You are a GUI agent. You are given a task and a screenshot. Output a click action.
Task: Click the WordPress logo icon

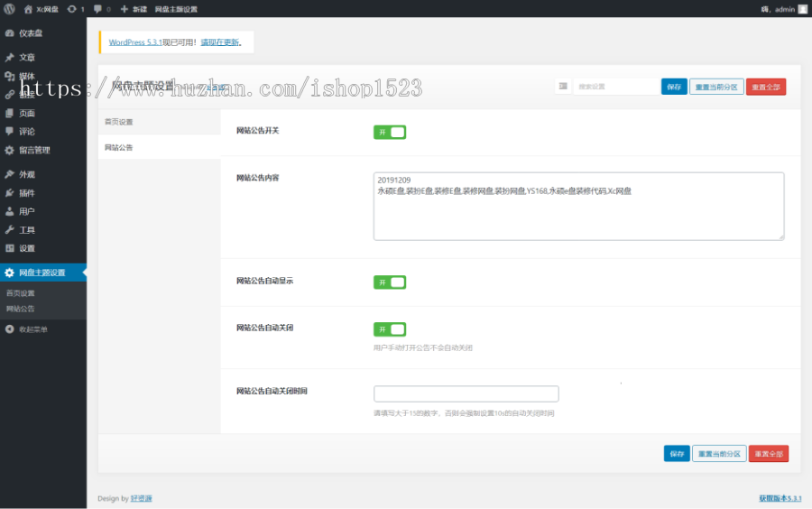point(9,9)
